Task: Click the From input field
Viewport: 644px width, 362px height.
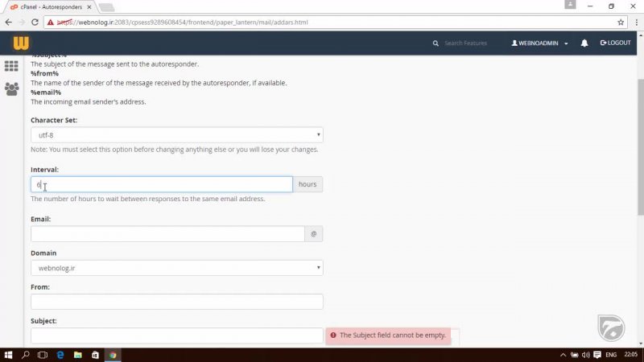Action: (176, 302)
